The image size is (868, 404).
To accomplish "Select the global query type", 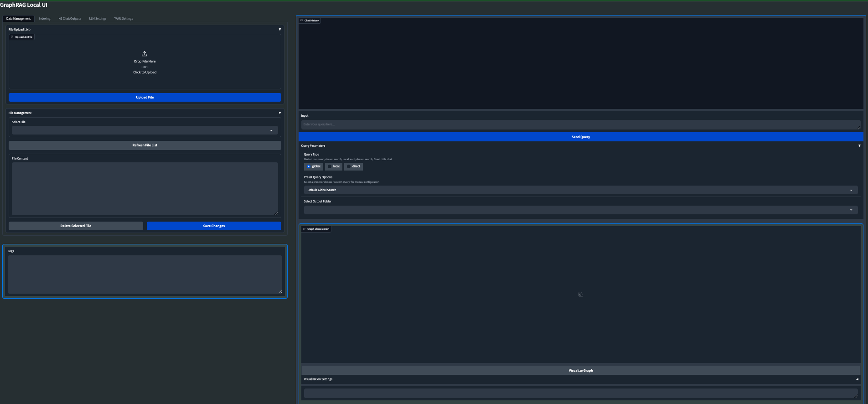I will point(309,166).
